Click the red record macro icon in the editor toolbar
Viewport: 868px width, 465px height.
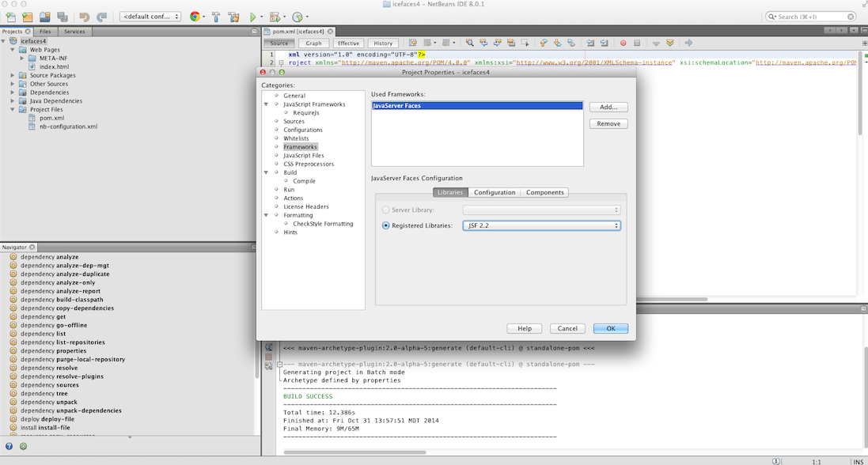coord(624,43)
